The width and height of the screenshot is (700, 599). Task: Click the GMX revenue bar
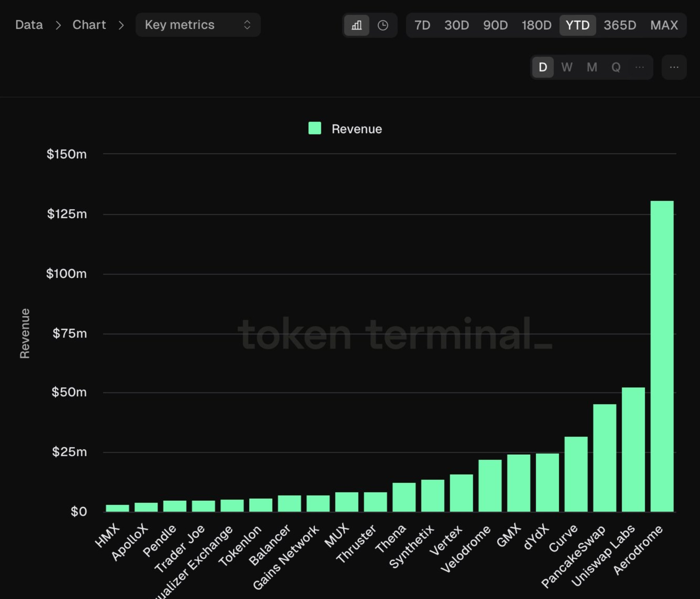coord(519,483)
